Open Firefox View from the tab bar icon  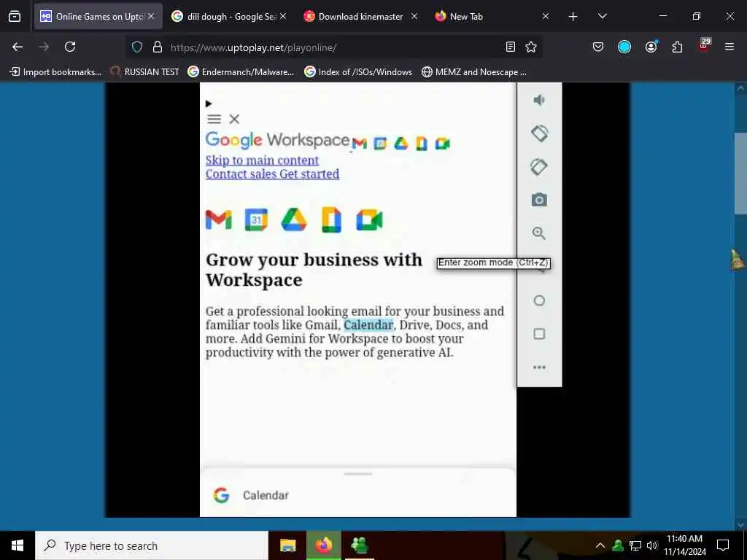pyautogui.click(x=15, y=17)
